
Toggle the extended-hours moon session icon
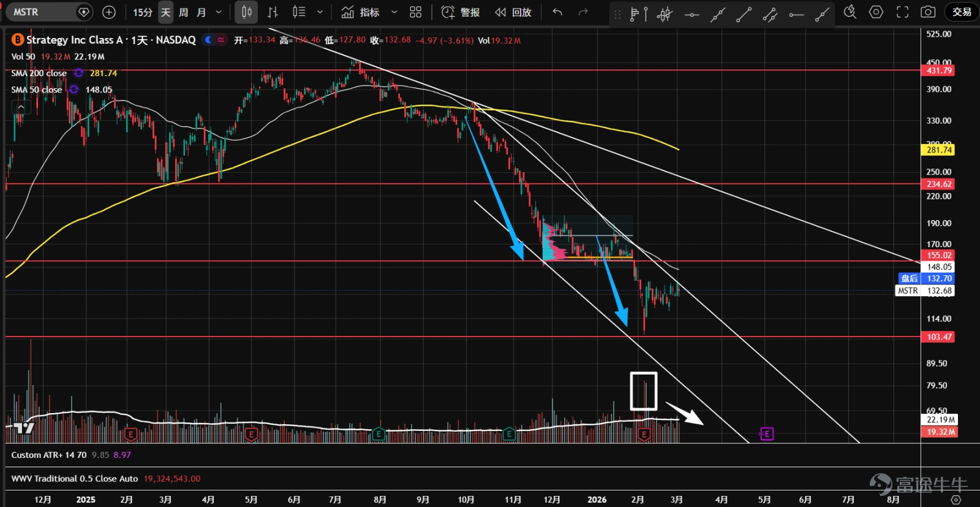tap(209, 40)
